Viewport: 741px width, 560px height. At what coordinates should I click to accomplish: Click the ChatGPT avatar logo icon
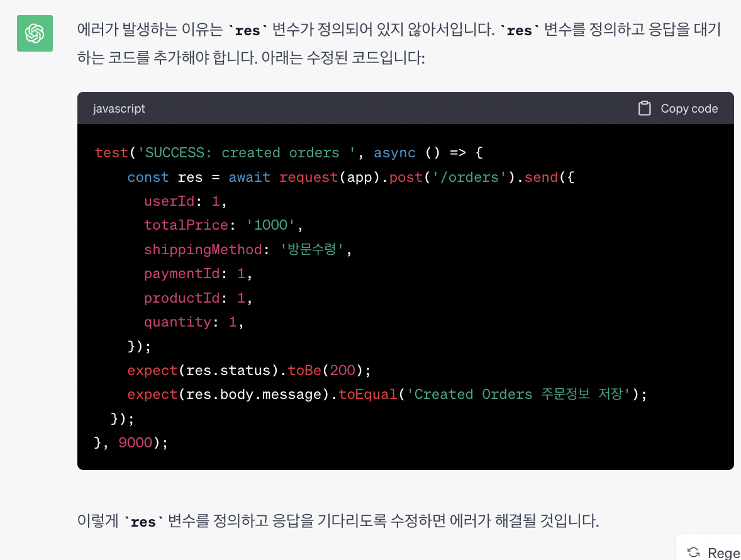click(x=35, y=33)
